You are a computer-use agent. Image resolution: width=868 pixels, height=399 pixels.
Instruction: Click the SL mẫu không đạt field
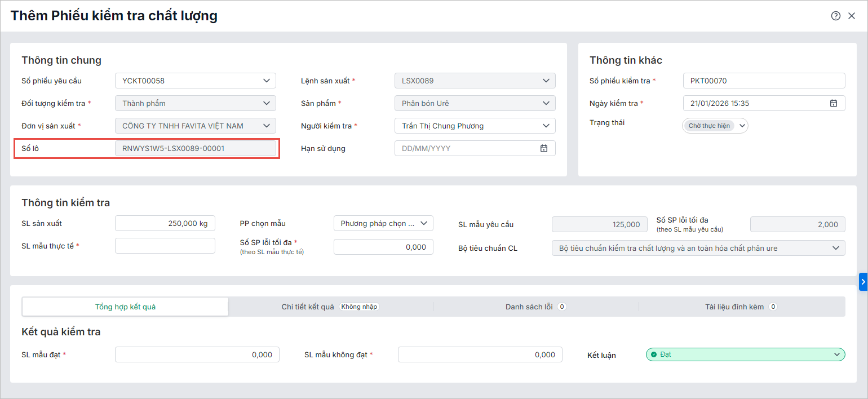pos(480,354)
